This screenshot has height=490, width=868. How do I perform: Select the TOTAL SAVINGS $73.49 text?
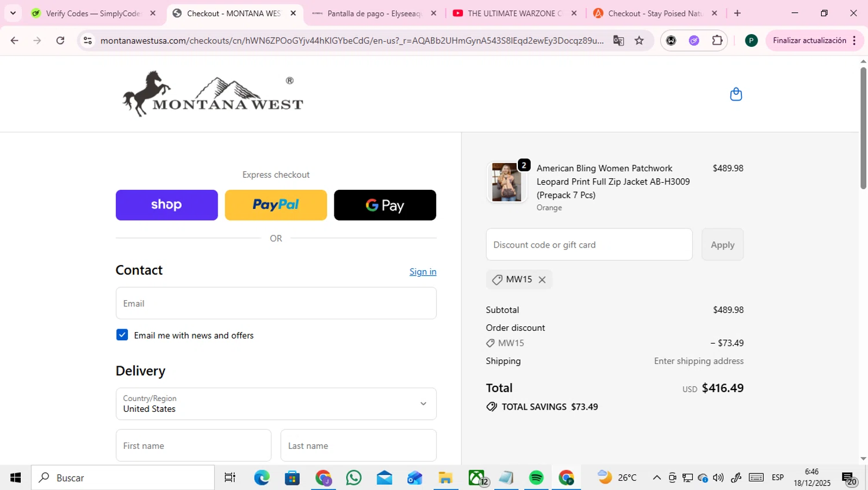(x=550, y=407)
